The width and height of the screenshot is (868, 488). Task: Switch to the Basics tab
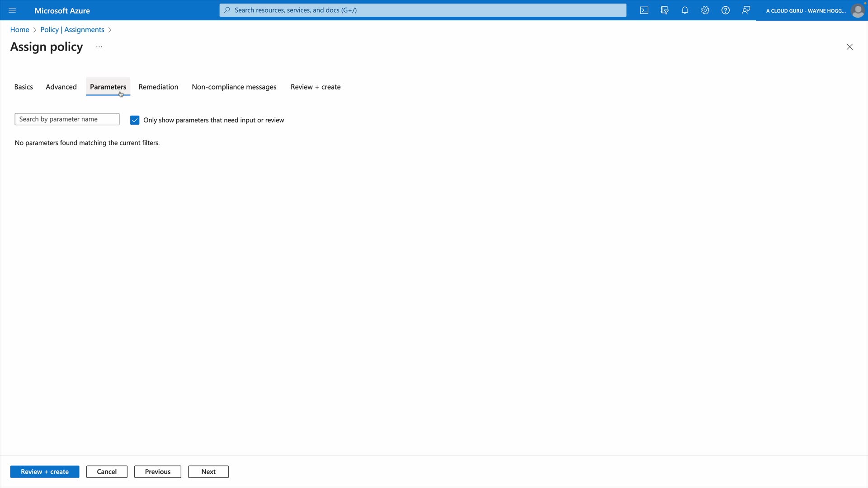click(x=24, y=87)
